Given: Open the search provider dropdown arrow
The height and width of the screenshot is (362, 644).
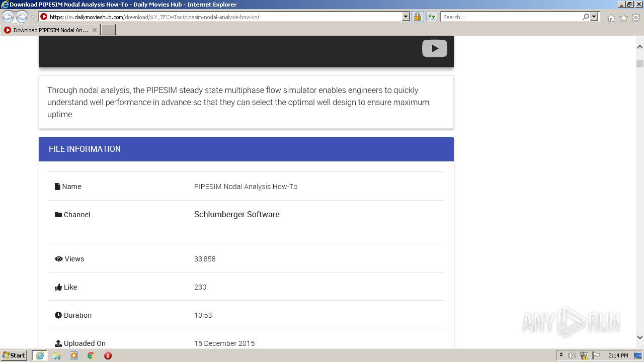Looking at the screenshot, I should click(594, 17).
